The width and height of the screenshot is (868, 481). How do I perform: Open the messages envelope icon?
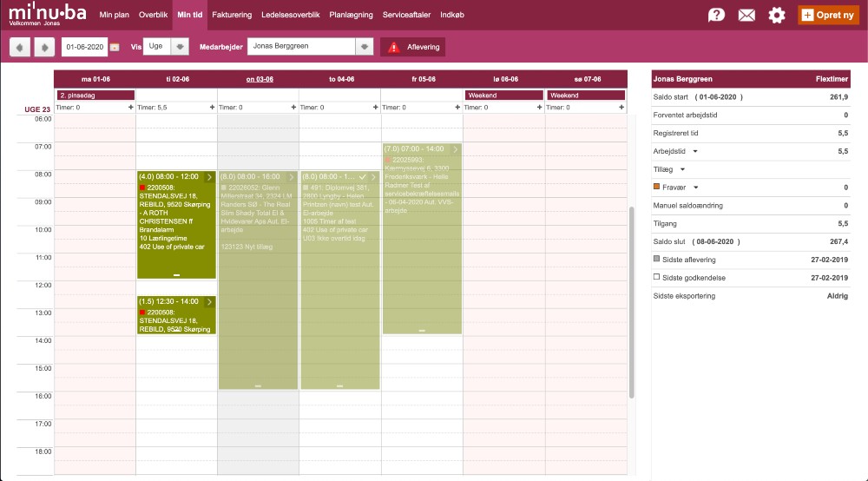[746, 15]
